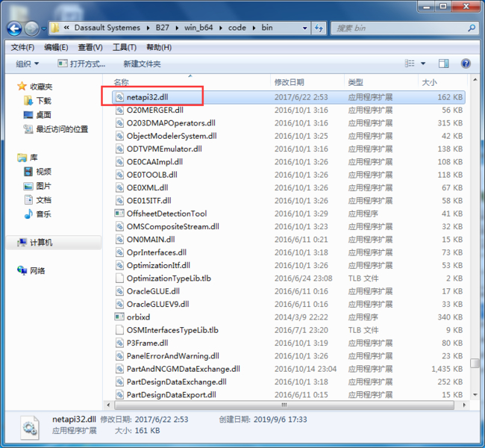Open help with the question mark icon
The height and width of the screenshot is (448, 485).
[x=466, y=63]
